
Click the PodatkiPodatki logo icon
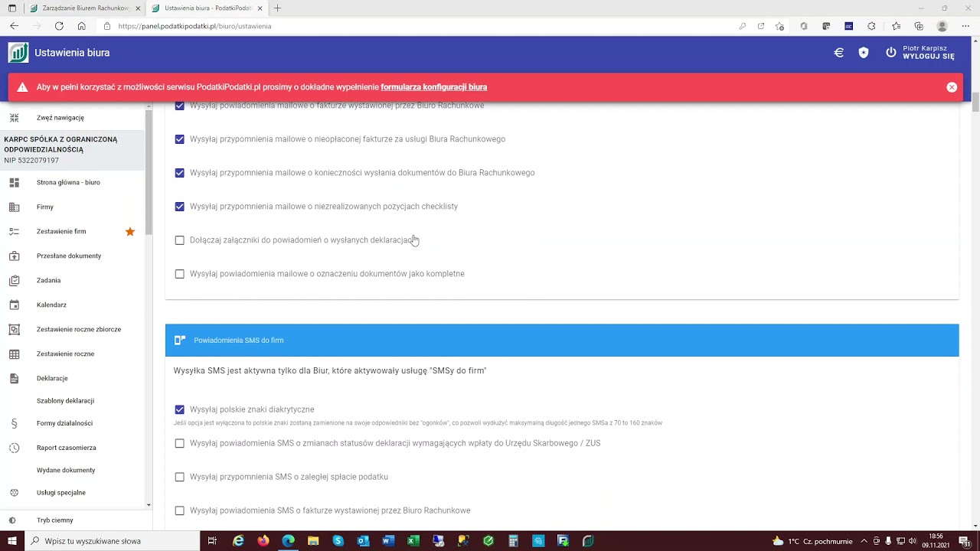tap(18, 53)
